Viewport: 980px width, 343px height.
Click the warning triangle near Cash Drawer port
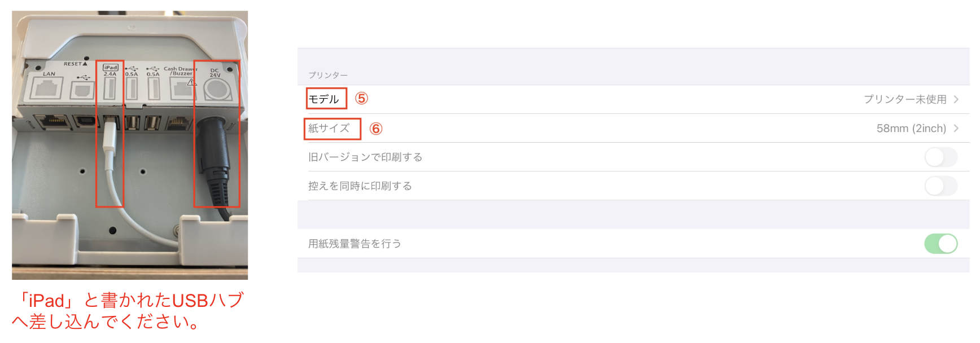click(x=192, y=83)
